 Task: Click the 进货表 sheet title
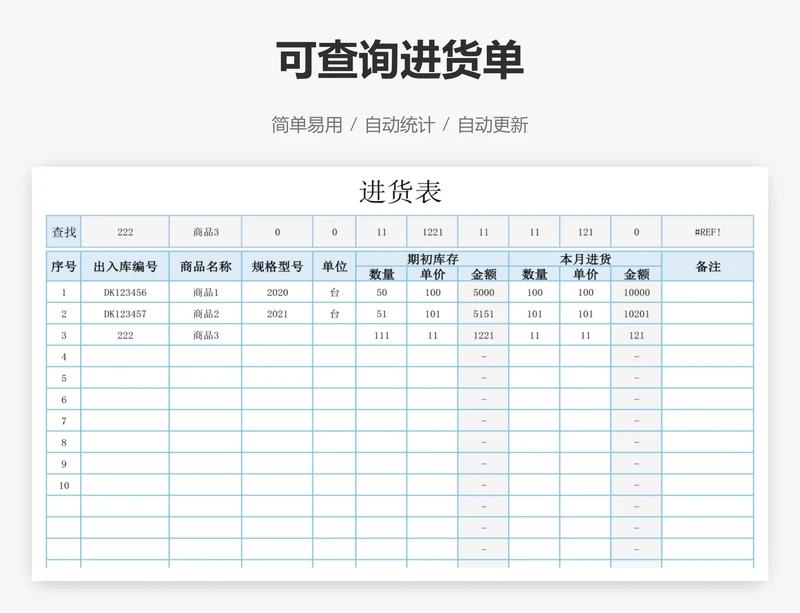coord(400,192)
